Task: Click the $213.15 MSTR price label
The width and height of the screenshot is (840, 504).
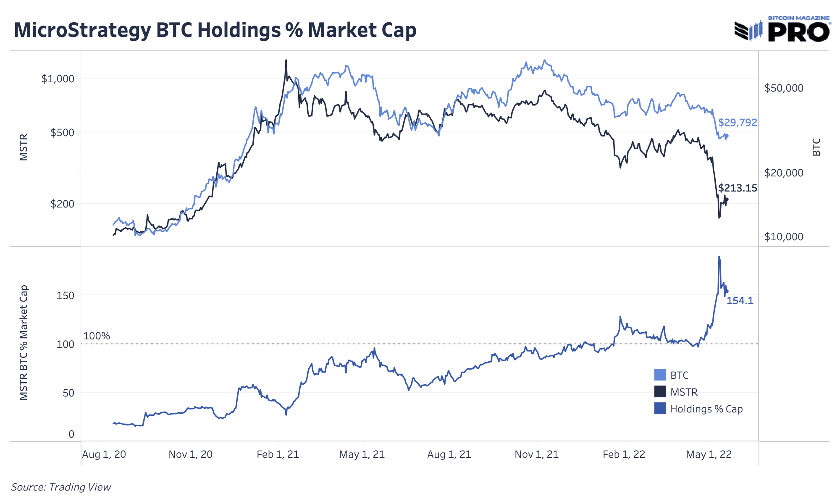Action: (x=738, y=188)
